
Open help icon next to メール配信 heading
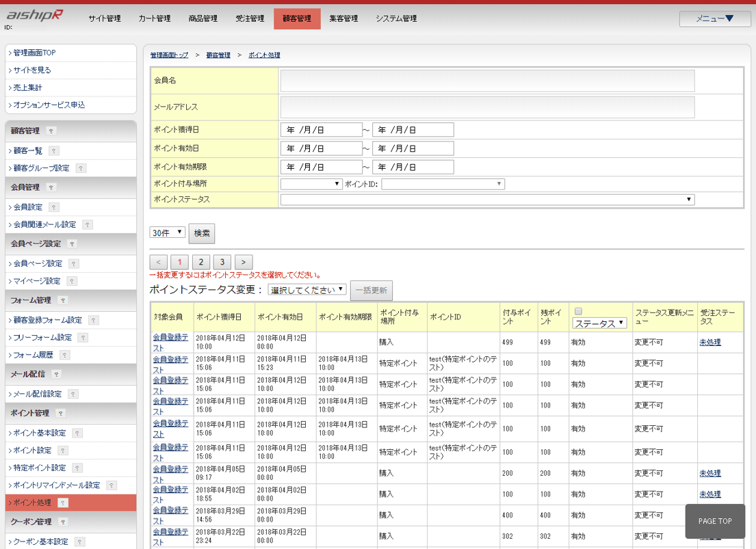pyautogui.click(x=56, y=374)
